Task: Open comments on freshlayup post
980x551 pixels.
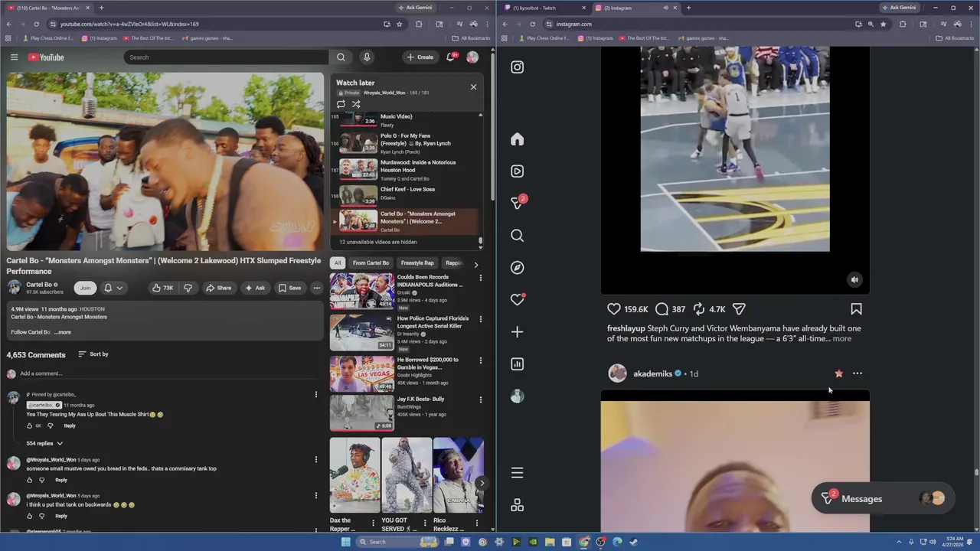Action: click(661, 309)
